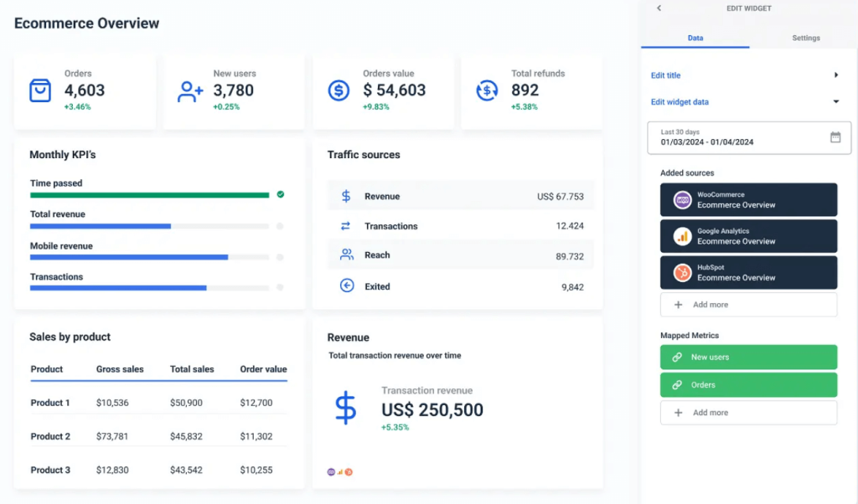Click the 89.732 reach value

coord(570,256)
